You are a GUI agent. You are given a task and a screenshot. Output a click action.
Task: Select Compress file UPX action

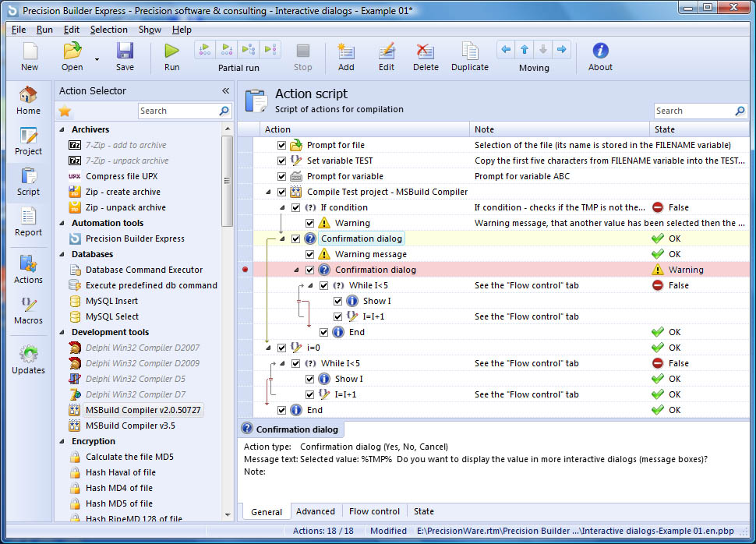[122, 176]
